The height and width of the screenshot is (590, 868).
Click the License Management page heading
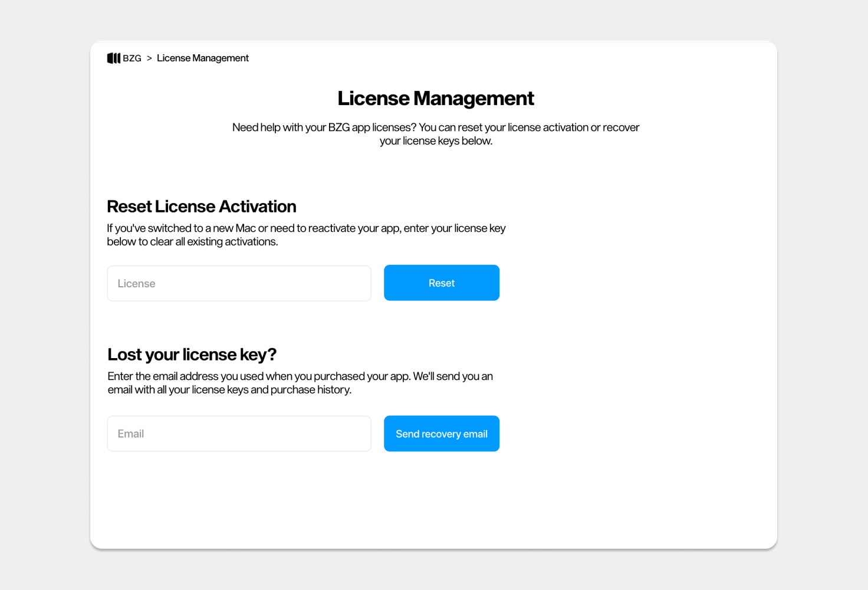click(436, 98)
